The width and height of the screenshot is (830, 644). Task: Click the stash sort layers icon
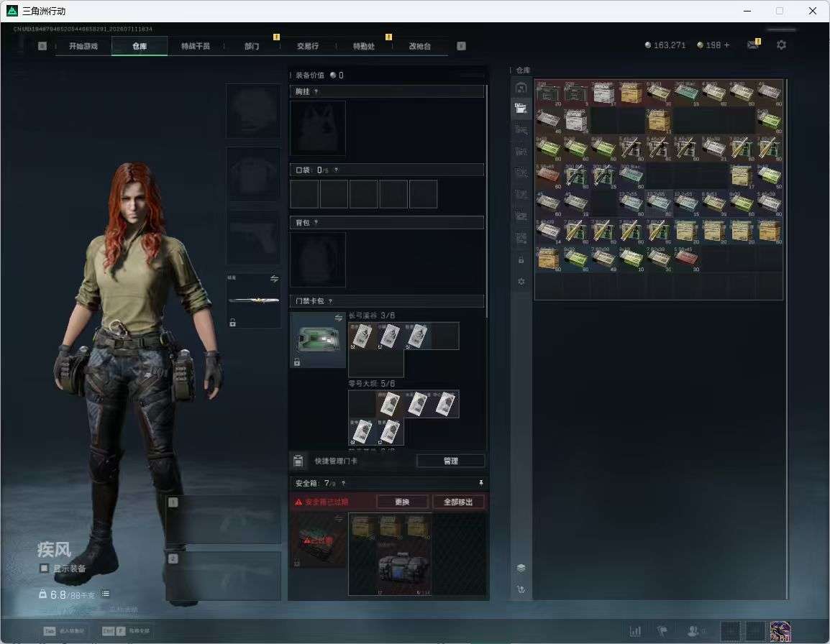pos(521,568)
